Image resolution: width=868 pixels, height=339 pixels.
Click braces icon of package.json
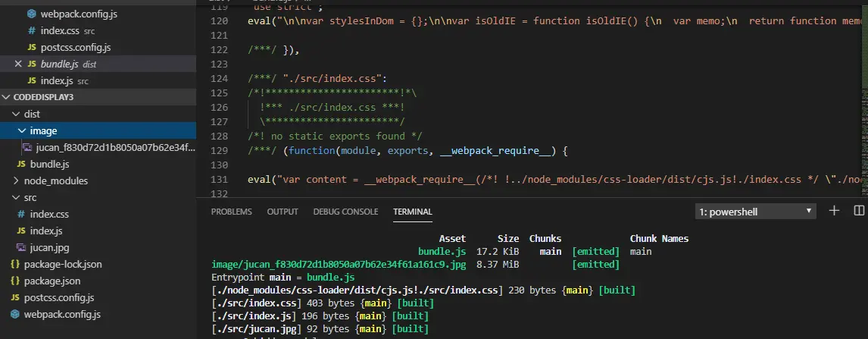click(x=15, y=281)
